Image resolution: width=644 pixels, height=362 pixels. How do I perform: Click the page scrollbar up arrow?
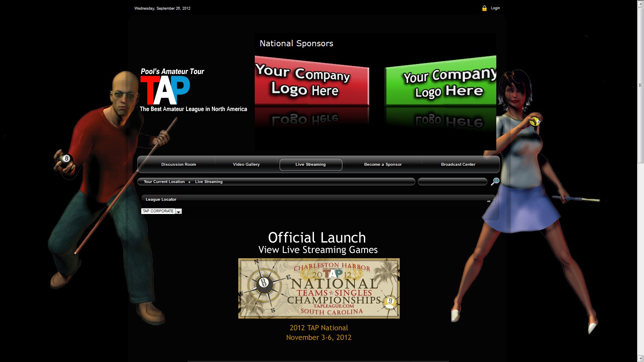click(640, 4)
